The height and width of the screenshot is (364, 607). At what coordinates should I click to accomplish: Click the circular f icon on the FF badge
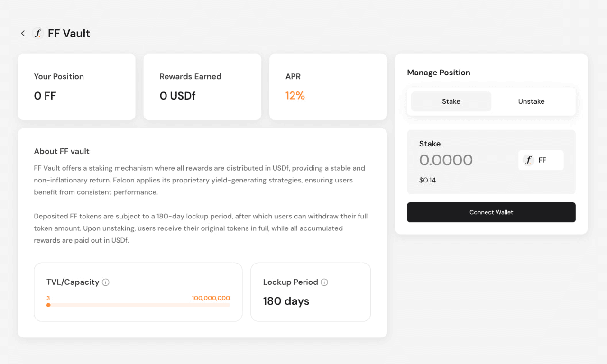(x=528, y=160)
